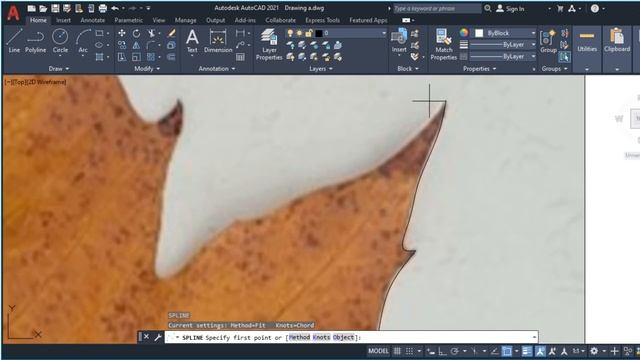Click the MODEL space button

click(x=378, y=351)
